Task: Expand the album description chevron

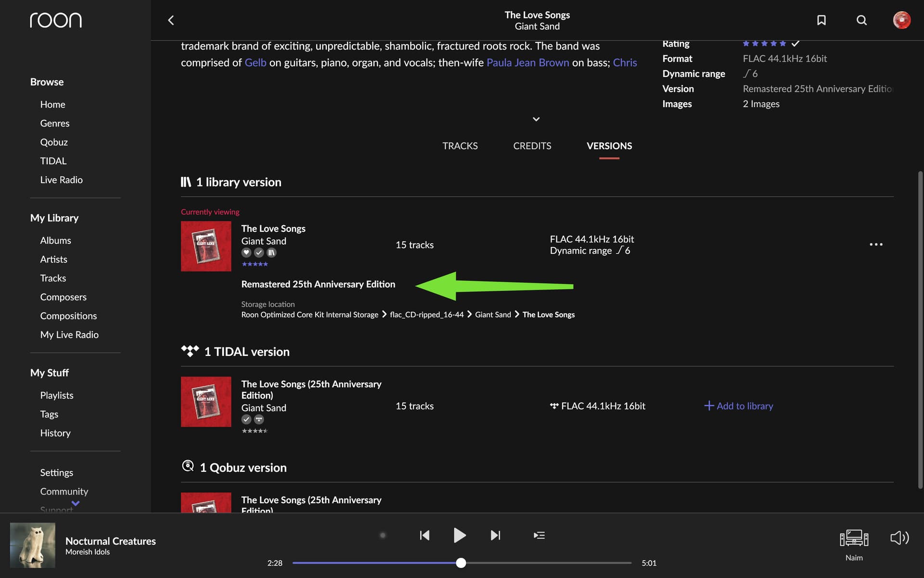Action: (x=536, y=119)
